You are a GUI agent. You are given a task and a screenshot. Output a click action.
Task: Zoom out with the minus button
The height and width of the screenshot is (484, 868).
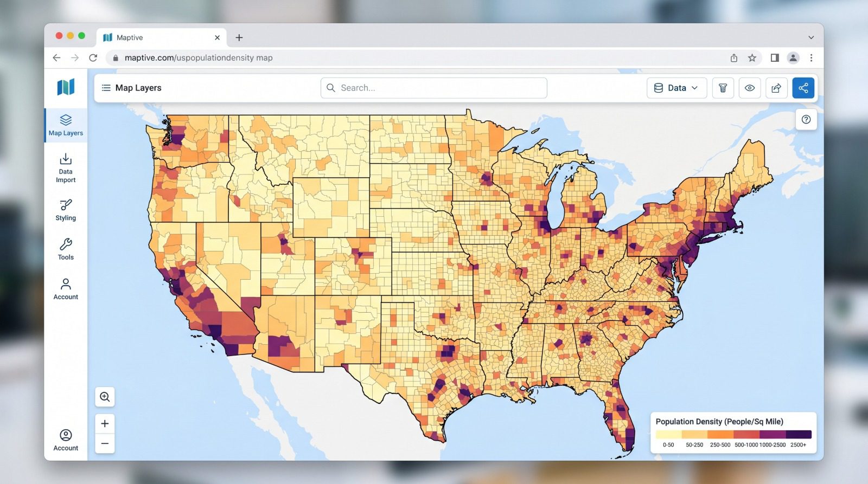point(105,443)
